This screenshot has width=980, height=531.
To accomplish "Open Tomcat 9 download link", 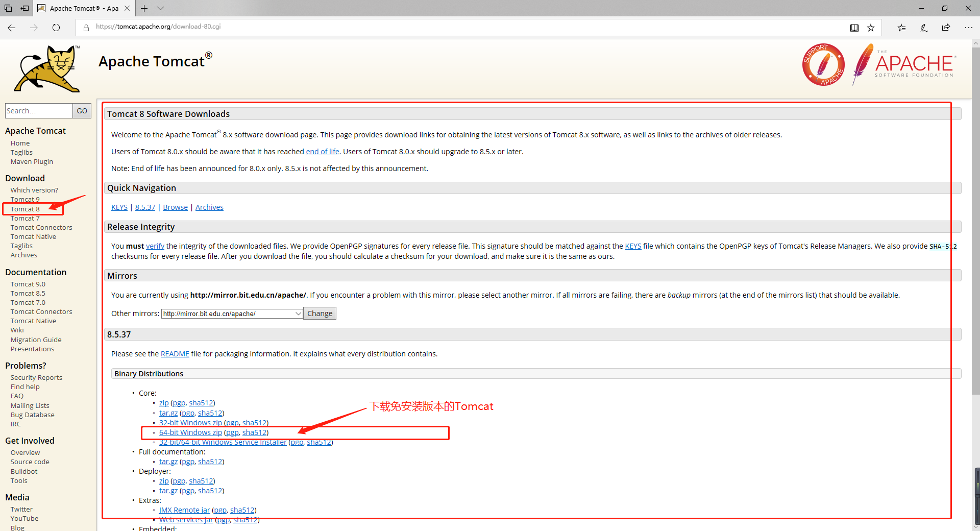I will [25, 200].
